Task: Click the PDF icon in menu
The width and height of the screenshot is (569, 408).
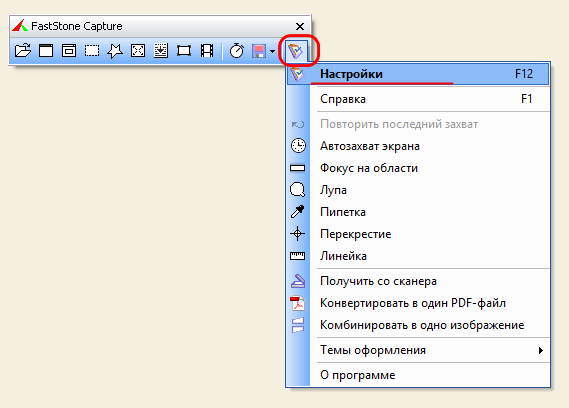Action: (x=298, y=303)
